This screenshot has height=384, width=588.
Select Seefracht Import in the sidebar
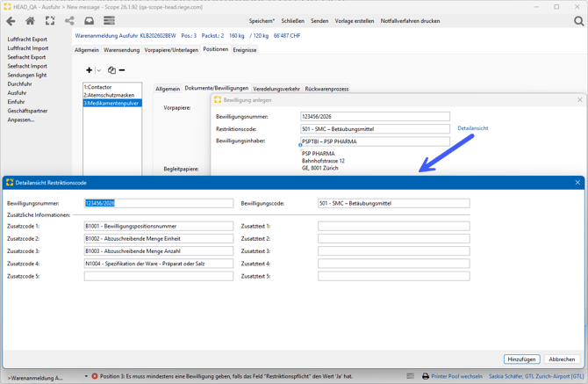click(27, 66)
